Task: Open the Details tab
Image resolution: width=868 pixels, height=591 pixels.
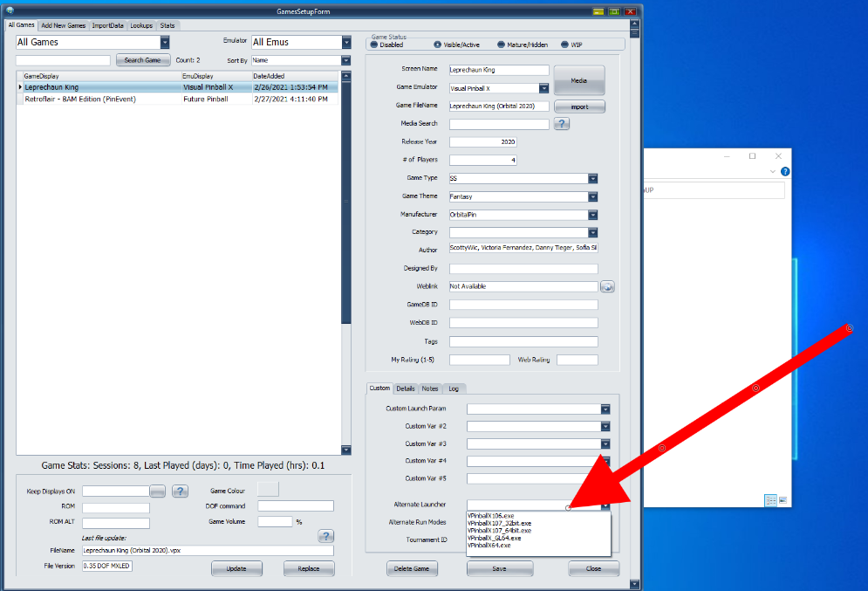Action: 406,388
